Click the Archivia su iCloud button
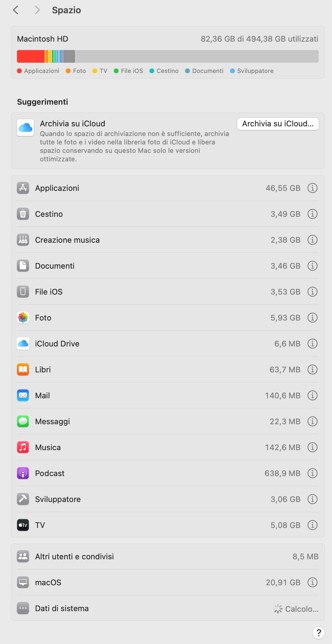This screenshot has width=332, height=644. pyautogui.click(x=278, y=124)
